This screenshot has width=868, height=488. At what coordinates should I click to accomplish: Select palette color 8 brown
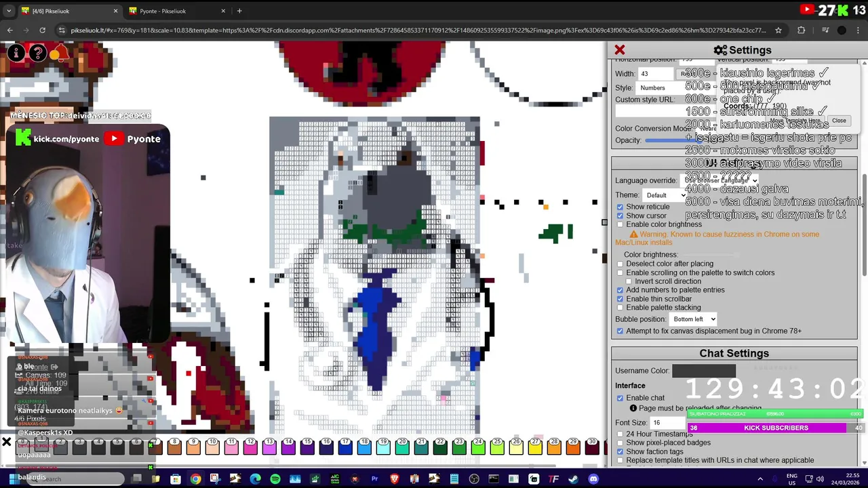click(x=175, y=446)
